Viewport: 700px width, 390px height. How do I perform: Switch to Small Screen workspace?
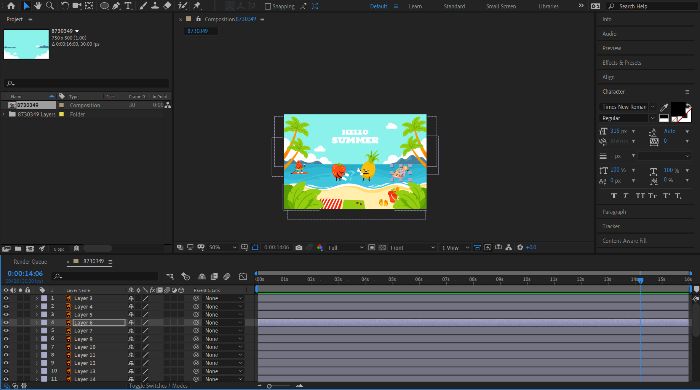tap(501, 6)
